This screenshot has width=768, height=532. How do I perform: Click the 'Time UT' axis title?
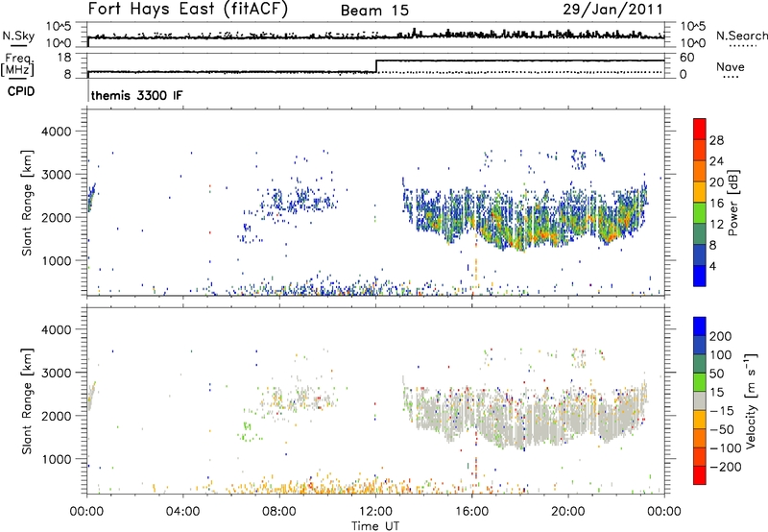click(x=375, y=526)
